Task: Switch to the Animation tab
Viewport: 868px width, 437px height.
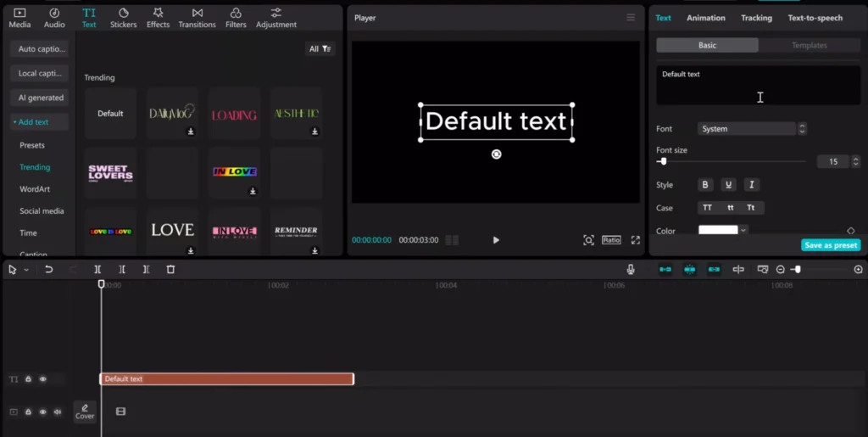Action: 706,18
